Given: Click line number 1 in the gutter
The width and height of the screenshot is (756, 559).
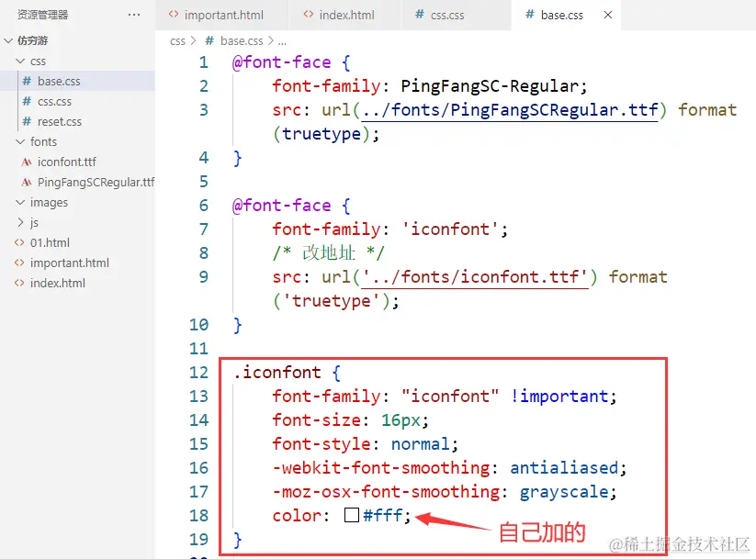Looking at the screenshot, I should pyautogui.click(x=204, y=62).
